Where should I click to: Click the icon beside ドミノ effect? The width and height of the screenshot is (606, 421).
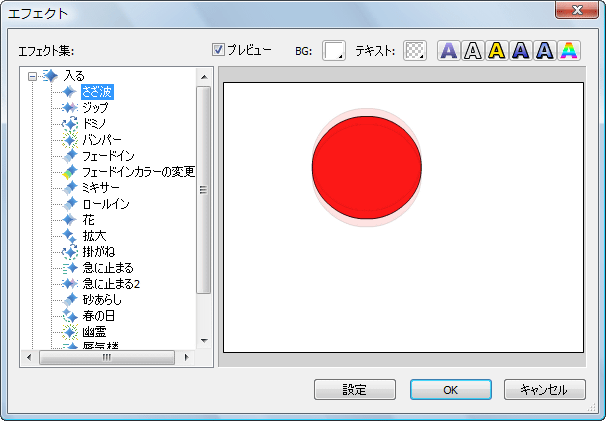click(70, 124)
